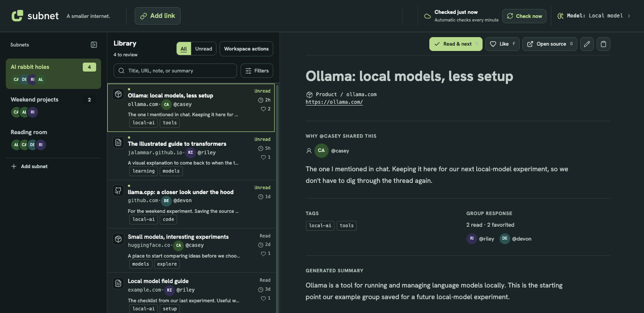Click the 4 unread badge on AI rabbit holes
Image resolution: width=644 pixels, height=313 pixels.
click(x=89, y=67)
